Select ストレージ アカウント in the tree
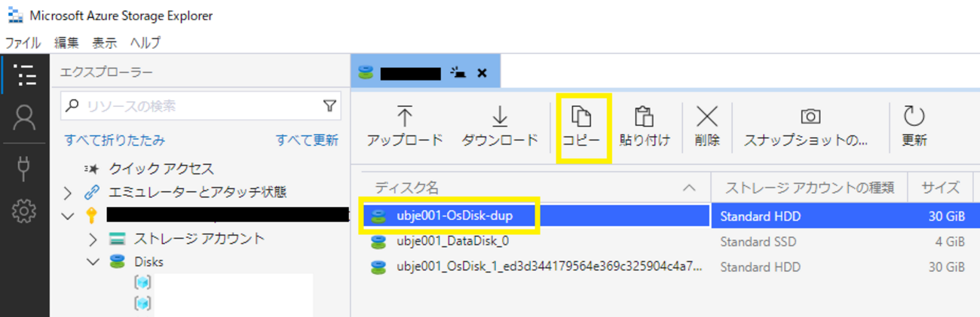Screen dimensions: 980x317 [200, 239]
